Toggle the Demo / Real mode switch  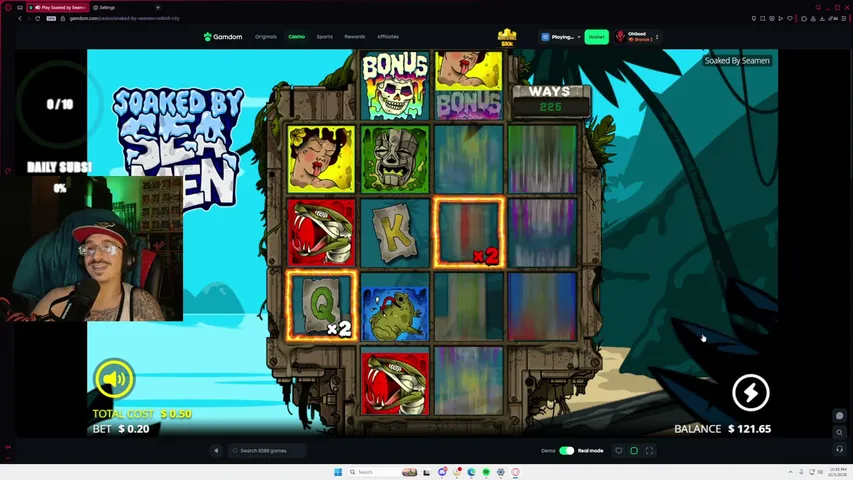tap(566, 451)
